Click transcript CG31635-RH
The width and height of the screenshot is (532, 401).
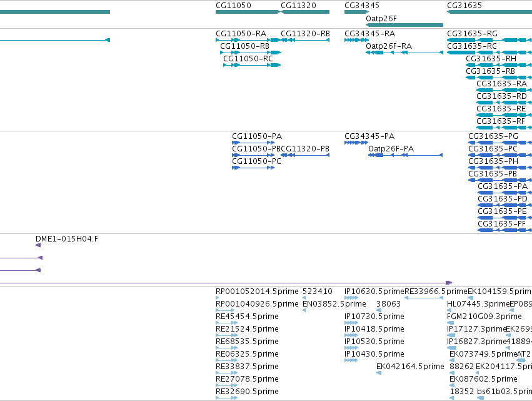point(499,65)
